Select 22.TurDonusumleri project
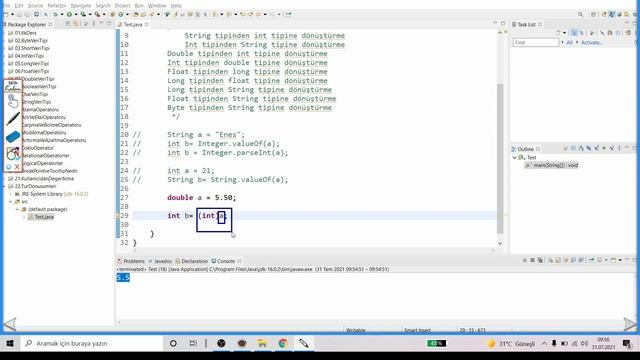The width and height of the screenshot is (640, 360). pos(36,186)
